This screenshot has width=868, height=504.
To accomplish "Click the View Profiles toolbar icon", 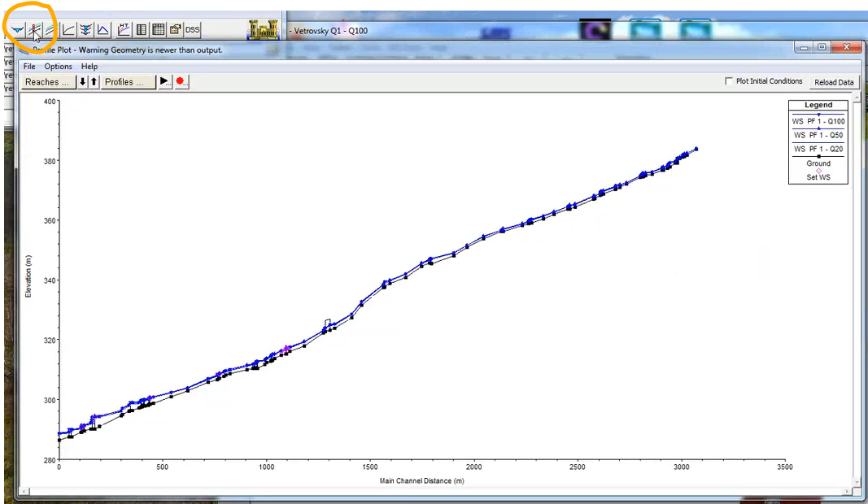I will [x=34, y=30].
